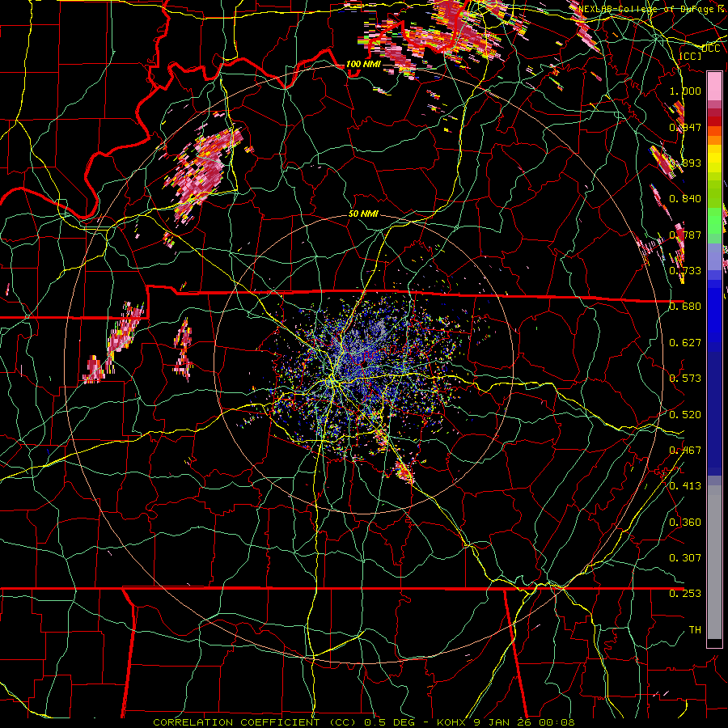Viewport: 728px width, 728px height.
Task: Click the 0.840 legend value
Action: coord(685,199)
